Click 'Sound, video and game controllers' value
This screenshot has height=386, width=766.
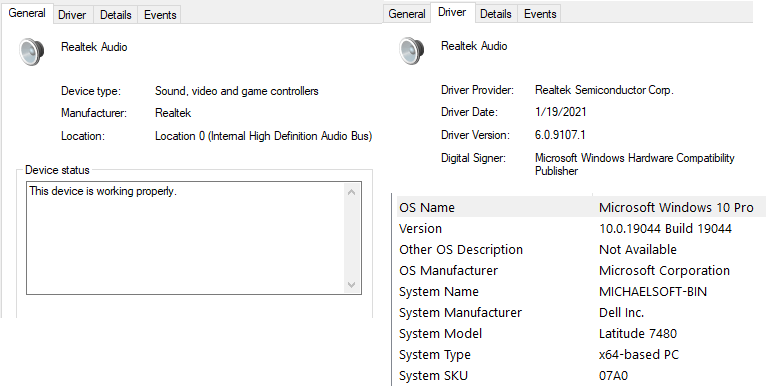coord(237,91)
